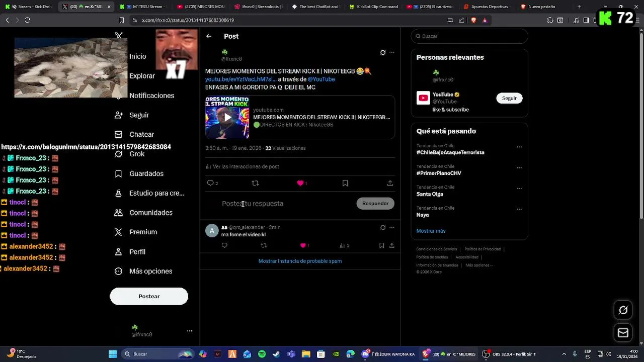The width and height of the screenshot is (644, 362).
Task: Click the Postear button
Action: pyautogui.click(x=149, y=296)
